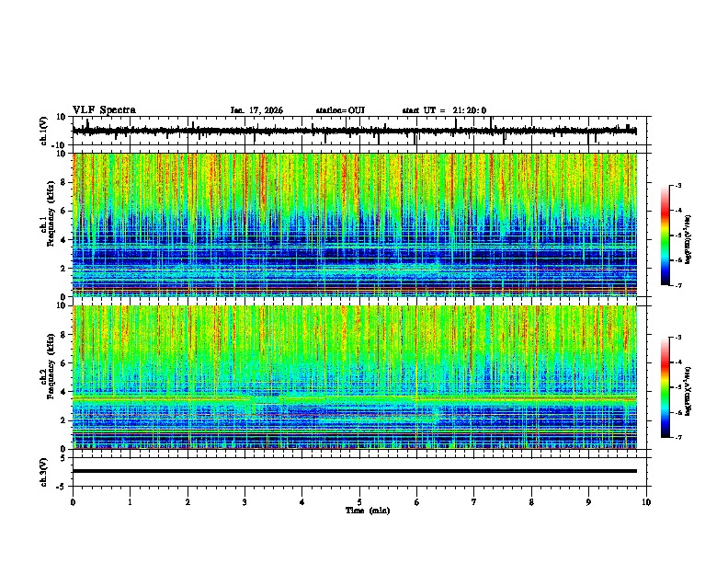Click the ch.2 'Frequency (kHz)' axis label
This screenshot has height=563, width=728.
(x=51, y=366)
